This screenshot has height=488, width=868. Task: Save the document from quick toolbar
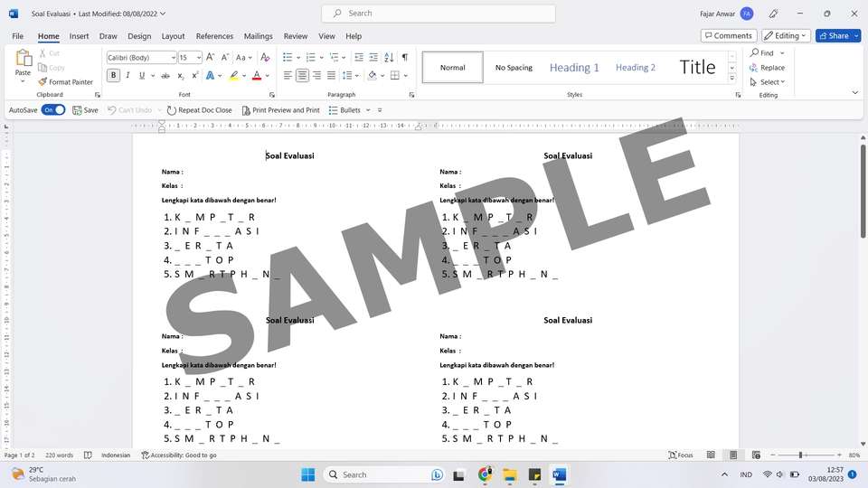[85, 110]
